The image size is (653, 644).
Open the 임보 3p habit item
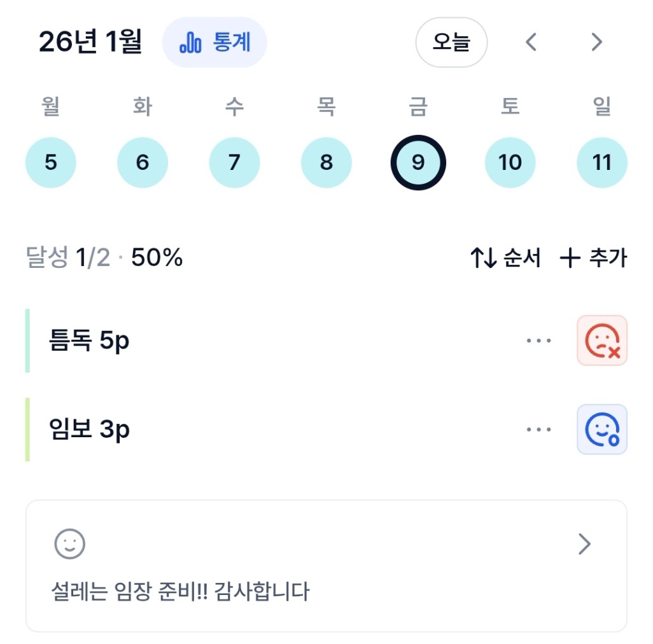pos(89,430)
